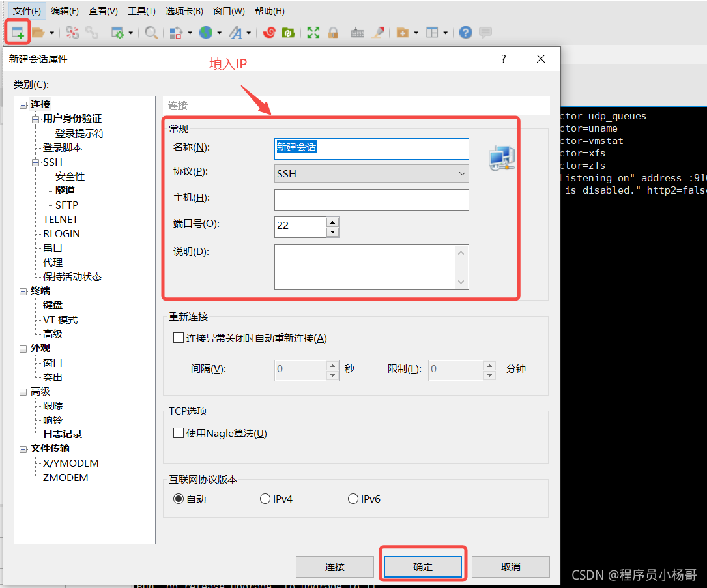
Task: Click the Find magnifier icon
Action: (151, 33)
